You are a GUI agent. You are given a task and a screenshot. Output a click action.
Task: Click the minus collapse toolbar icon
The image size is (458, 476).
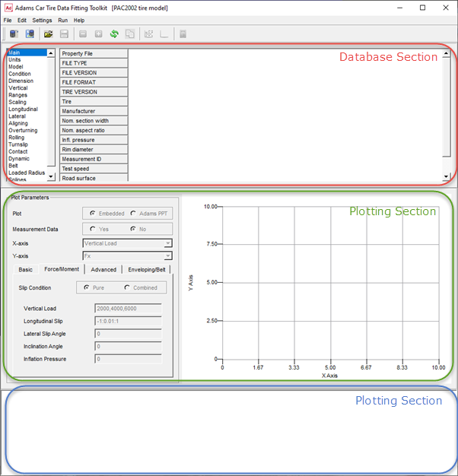(83, 34)
